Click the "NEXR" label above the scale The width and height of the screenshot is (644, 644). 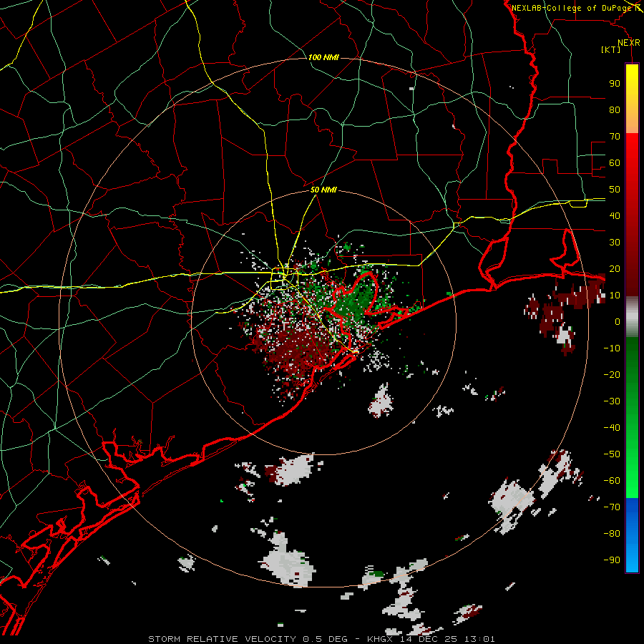(x=629, y=43)
